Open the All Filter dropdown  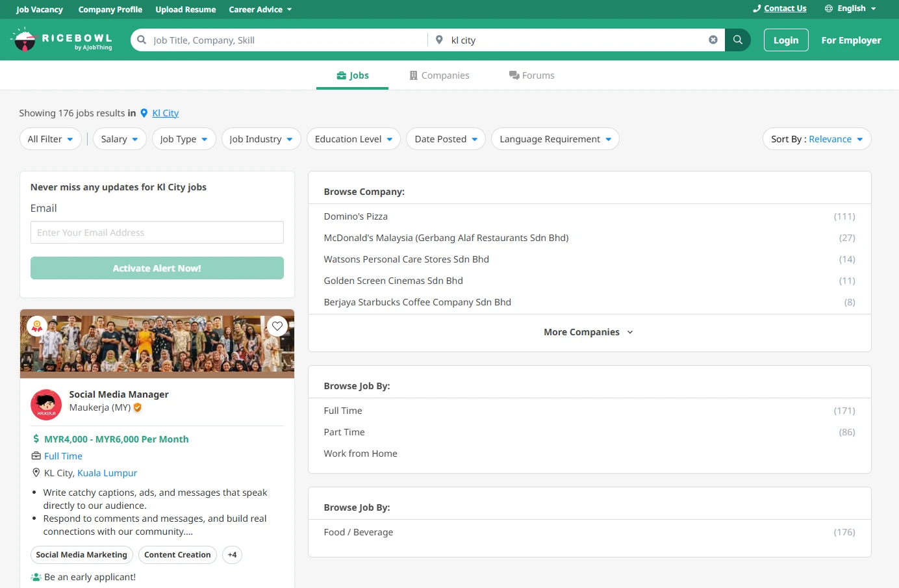click(x=51, y=139)
